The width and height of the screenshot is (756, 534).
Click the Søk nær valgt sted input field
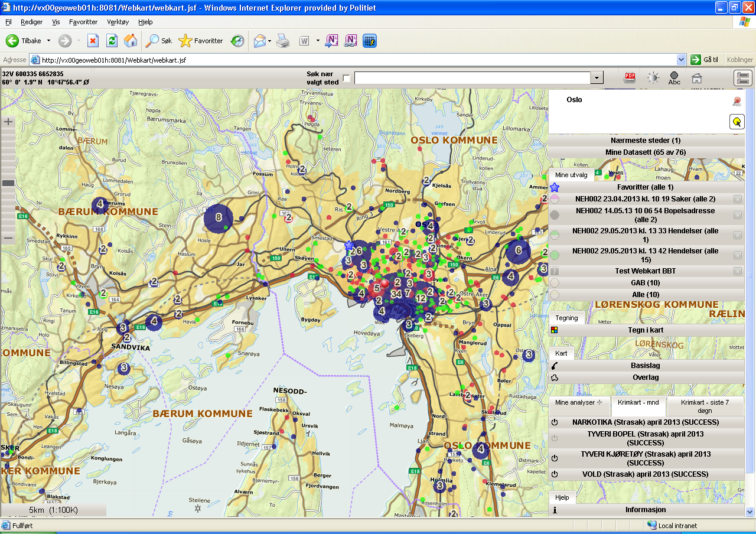click(x=472, y=78)
